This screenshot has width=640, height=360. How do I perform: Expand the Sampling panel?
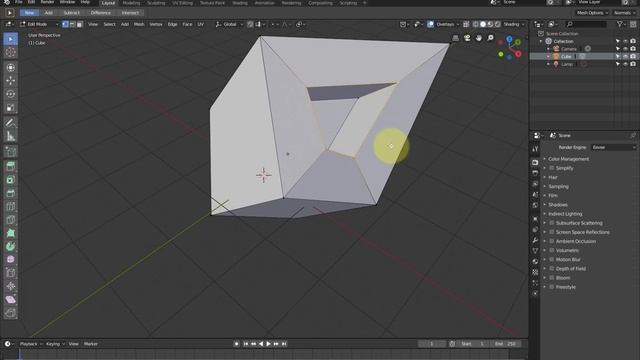click(558, 187)
